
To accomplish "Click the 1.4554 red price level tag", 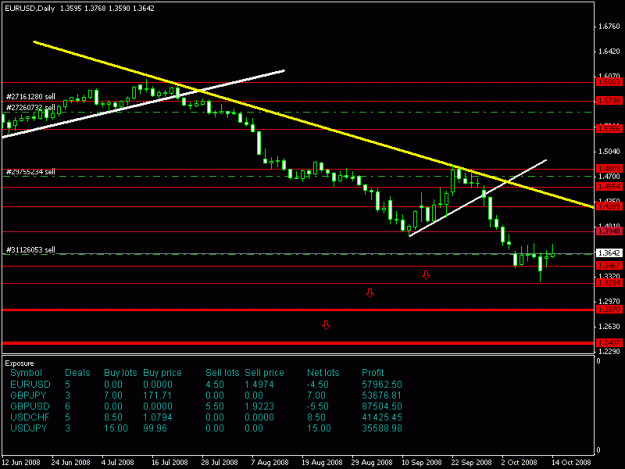I will tap(609, 186).
